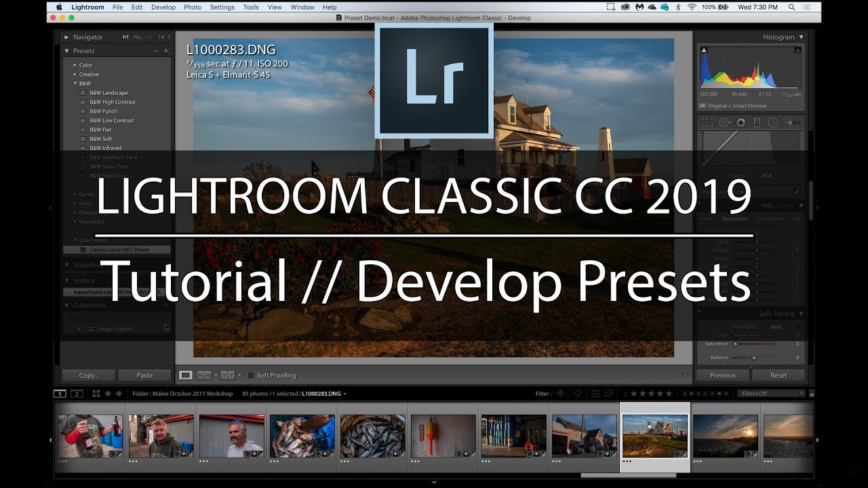The image size is (868, 488).
Task: Enable Soft Proofing checkbox
Action: (251, 375)
